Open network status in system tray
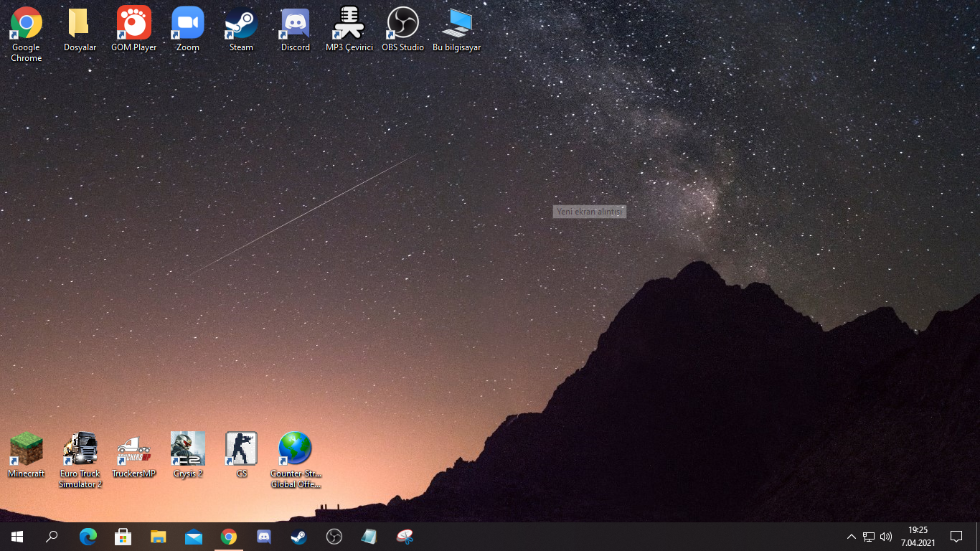The image size is (980, 551). coord(869,537)
